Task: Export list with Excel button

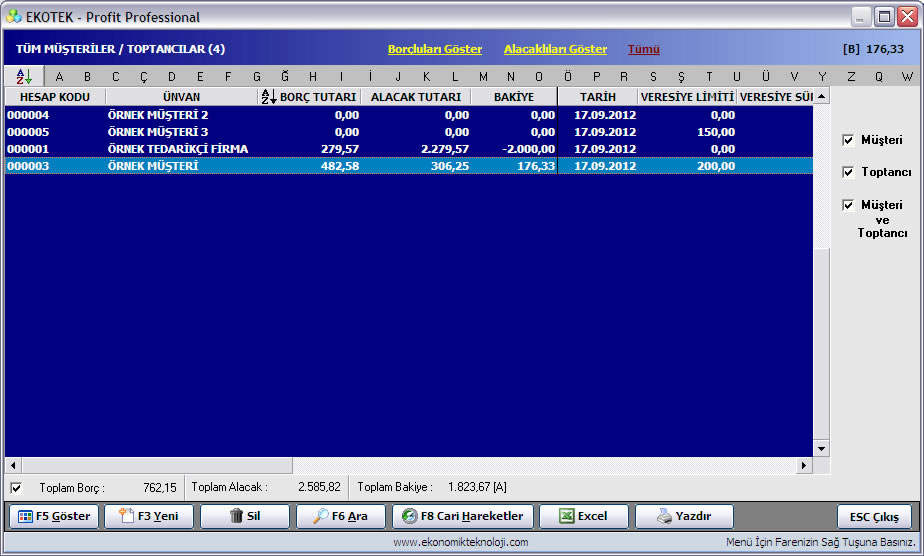Action: tap(584, 517)
